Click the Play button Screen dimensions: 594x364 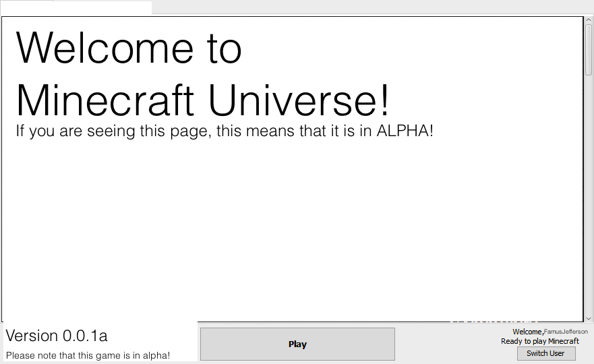point(297,344)
